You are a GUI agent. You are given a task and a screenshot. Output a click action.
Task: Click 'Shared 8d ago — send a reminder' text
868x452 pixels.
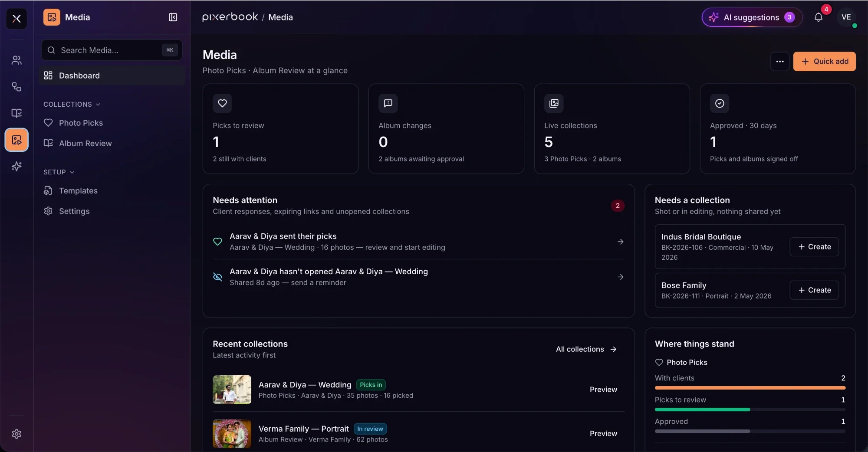(288, 282)
